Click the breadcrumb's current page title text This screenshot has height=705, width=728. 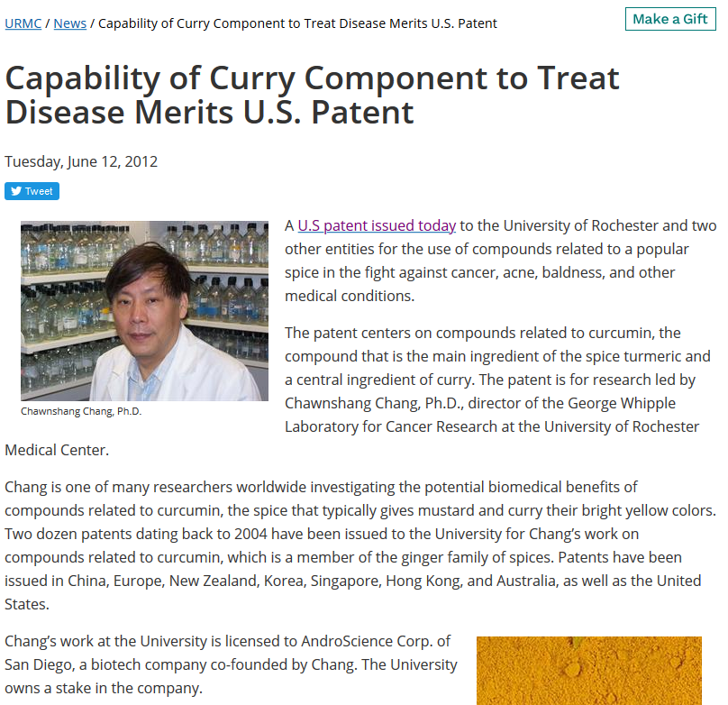point(297,23)
